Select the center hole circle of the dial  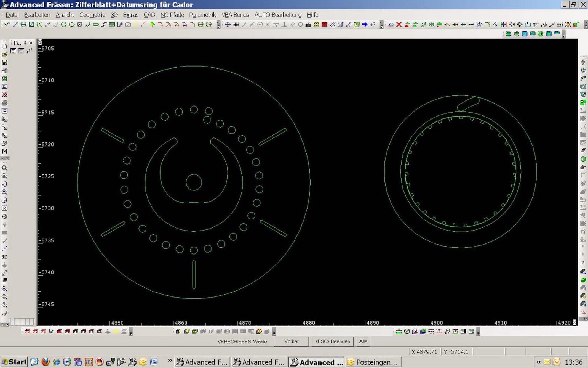click(x=194, y=182)
